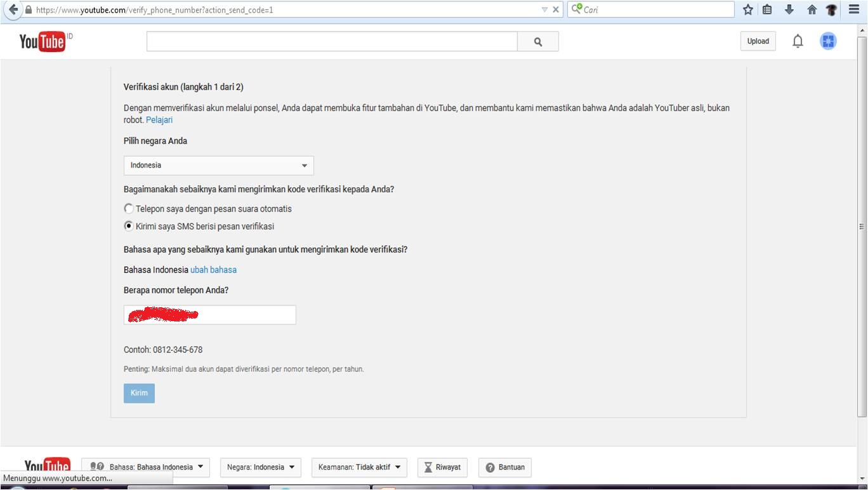Bookmark this page via the star icon
868x490 pixels.
(747, 10)
